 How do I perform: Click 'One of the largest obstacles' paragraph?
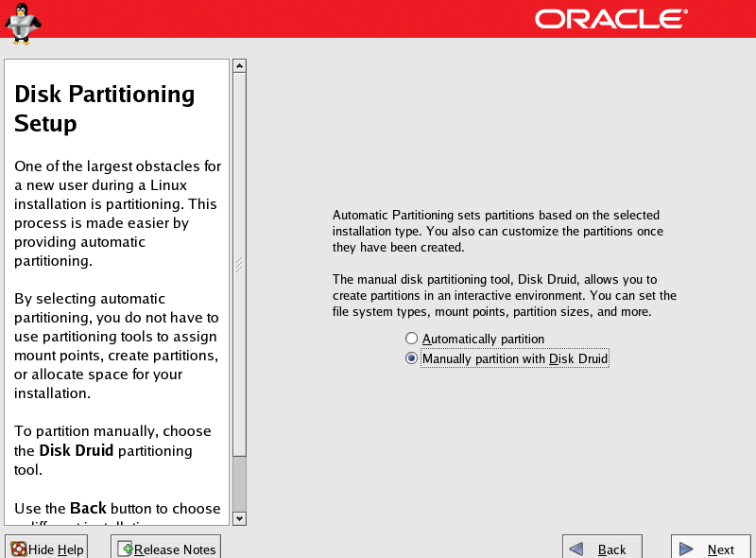tap(117, 214)
